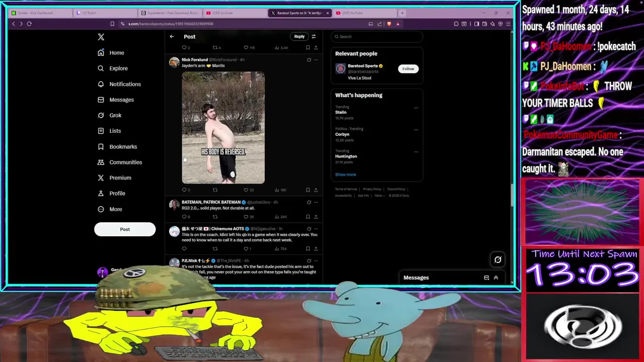The height and width of the screenshot is (362, 644).
Task: Open Communities in X sidebar
Action: pyautogui.click(x=120, y=162)
